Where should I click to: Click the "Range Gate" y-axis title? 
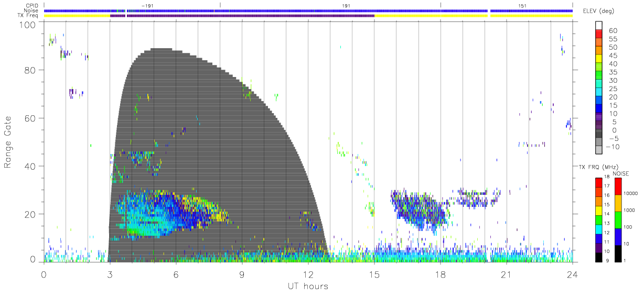pos(8,142)
